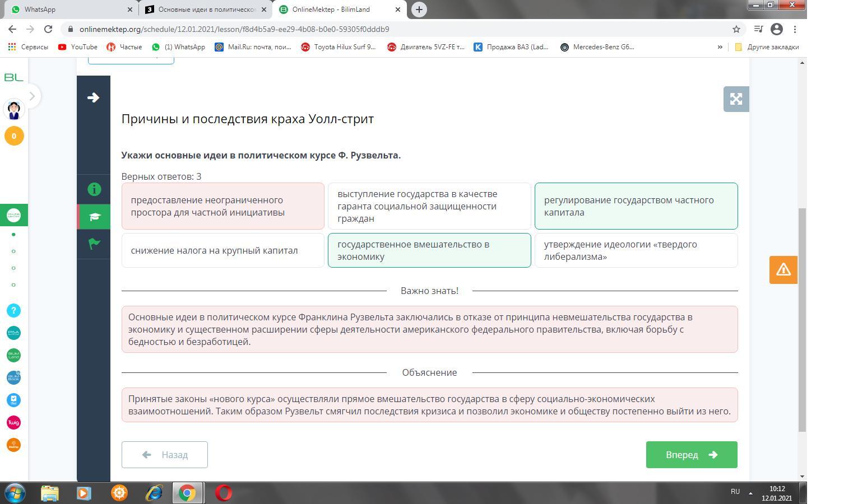Continue with the green Вперед button
The image size is (867, 504).
tap(692, 455)
